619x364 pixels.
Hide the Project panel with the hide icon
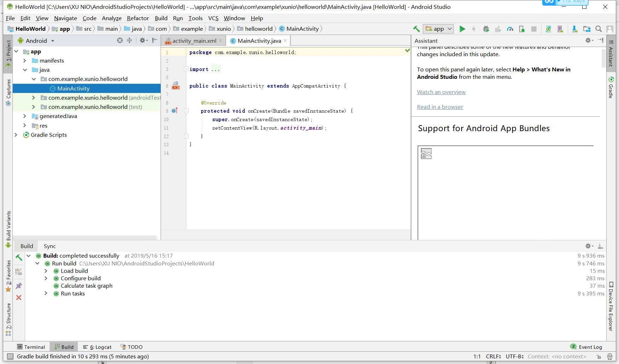pyautogui.click(x=155, y=40)
